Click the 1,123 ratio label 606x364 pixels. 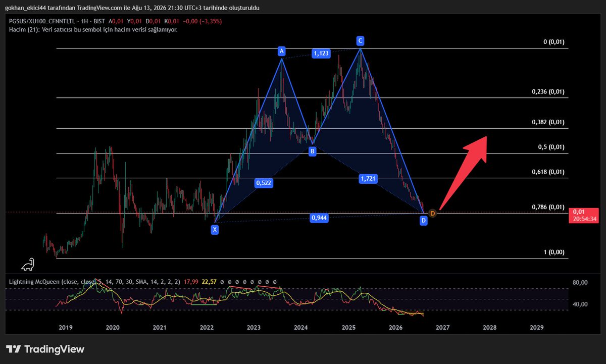[321, 53]
